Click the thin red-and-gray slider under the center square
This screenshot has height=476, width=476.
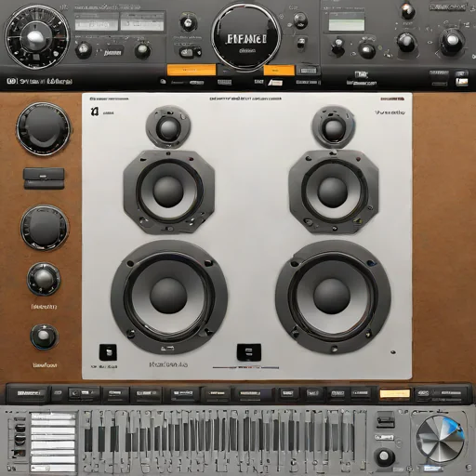pyautogui.click(x=245, y=367)
